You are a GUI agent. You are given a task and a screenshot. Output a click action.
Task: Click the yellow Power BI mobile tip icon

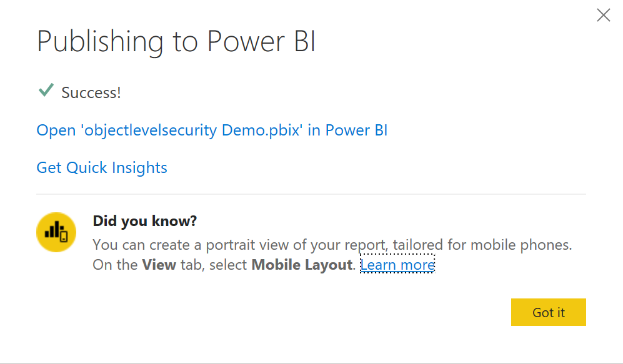(x=56, y=232)
